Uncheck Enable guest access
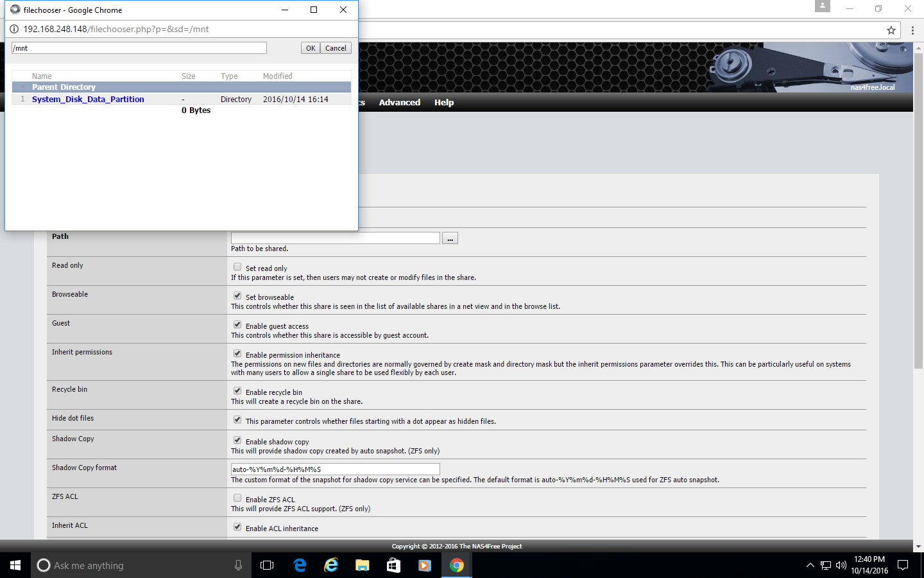924x578 pixels. (x=237, y=325)
